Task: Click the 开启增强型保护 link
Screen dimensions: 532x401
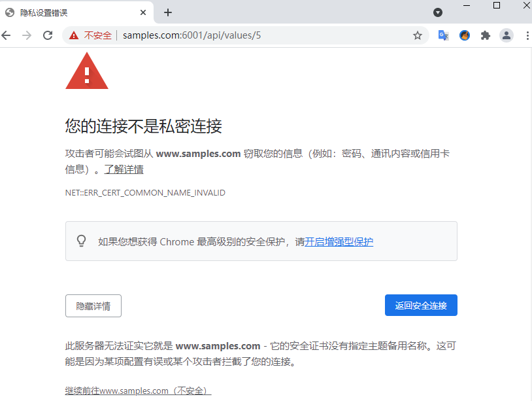Action: coord(339,242)
